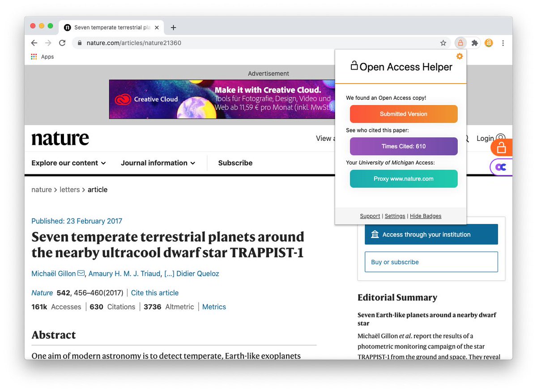Click the Published: 23 February 2017 date
This screenshot has width=537, height=392.
point(77,221)
